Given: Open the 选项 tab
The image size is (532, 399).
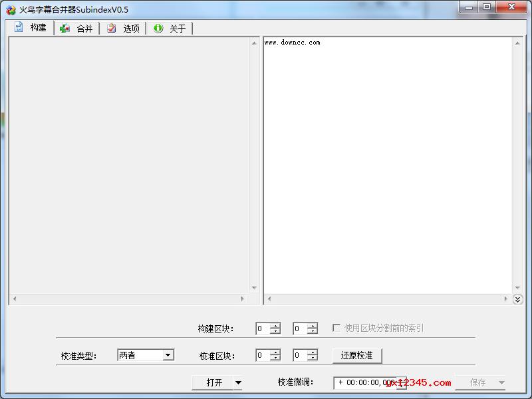Looking at the screenshot, I should (x=123, y=29).
